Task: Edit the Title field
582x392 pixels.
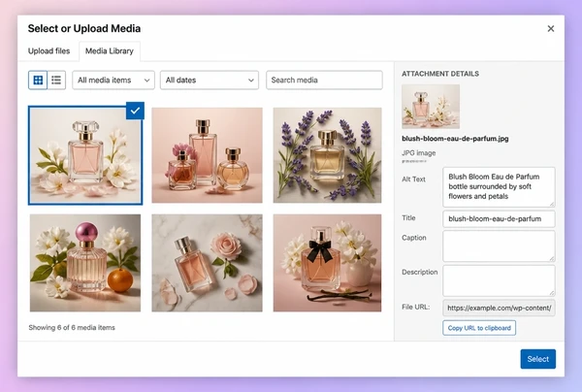Action: coord(499,218)
